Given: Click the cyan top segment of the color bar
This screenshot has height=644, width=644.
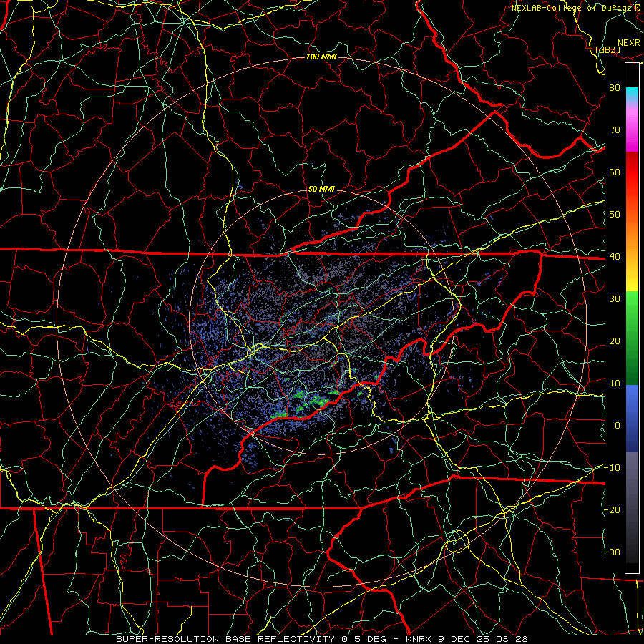Looking at the screenshot, I should coord(632,94).
